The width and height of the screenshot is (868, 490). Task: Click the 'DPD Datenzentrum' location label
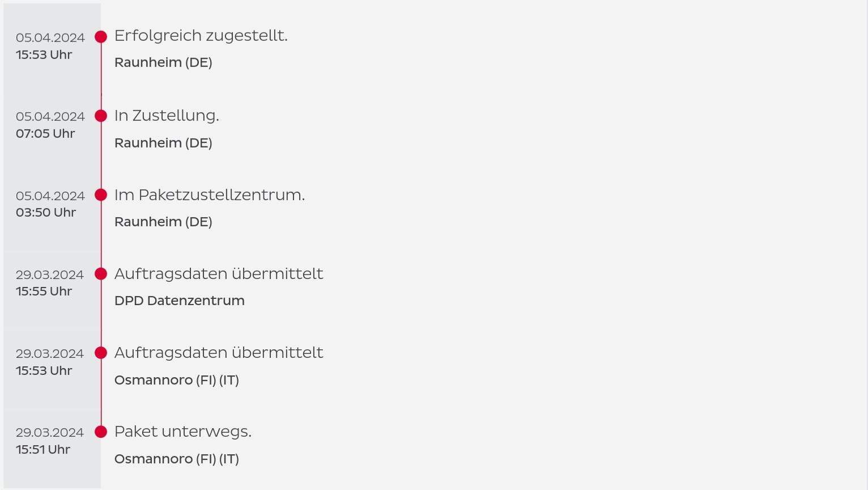tap(180, 301)
